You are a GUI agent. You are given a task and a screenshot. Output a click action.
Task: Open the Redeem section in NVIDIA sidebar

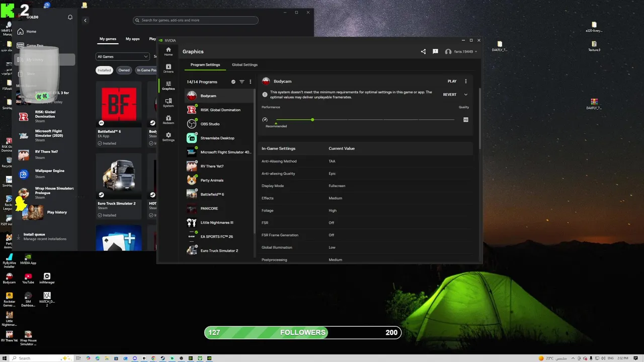tap(168, 120)
